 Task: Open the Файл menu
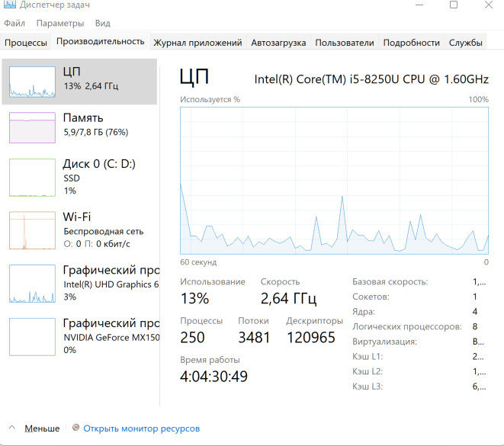click(x=14, y=23)
